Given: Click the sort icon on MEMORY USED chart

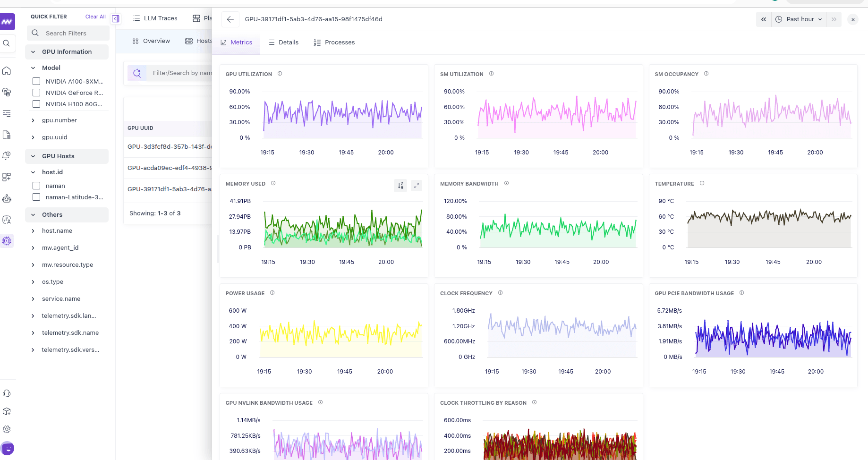Looking at the screenshot, I should coord(400,186).
